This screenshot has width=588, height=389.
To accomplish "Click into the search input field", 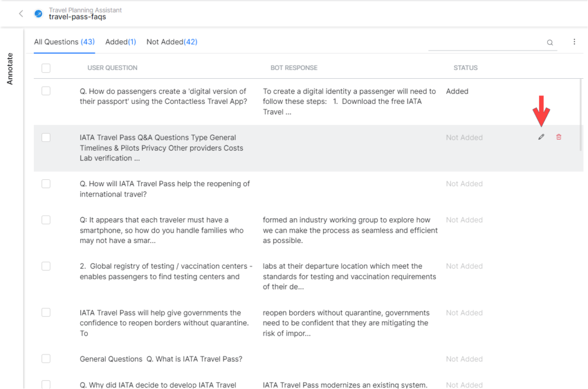I will 485,43.
